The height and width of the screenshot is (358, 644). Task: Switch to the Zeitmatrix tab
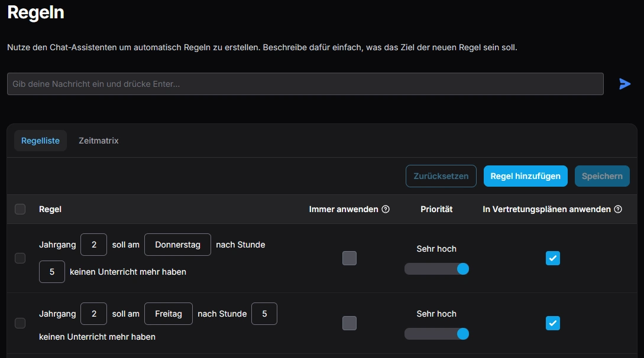(x=99, y=141)
